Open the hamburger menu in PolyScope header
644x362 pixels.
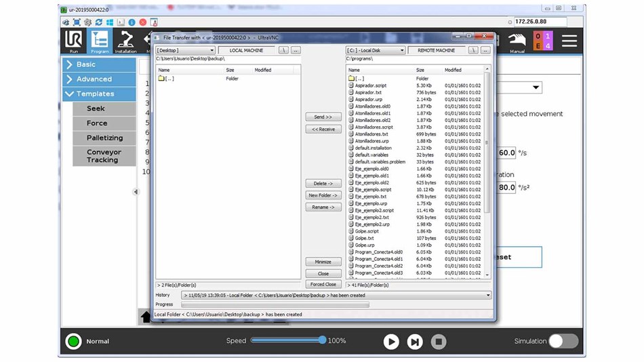(x=569, y=41)
